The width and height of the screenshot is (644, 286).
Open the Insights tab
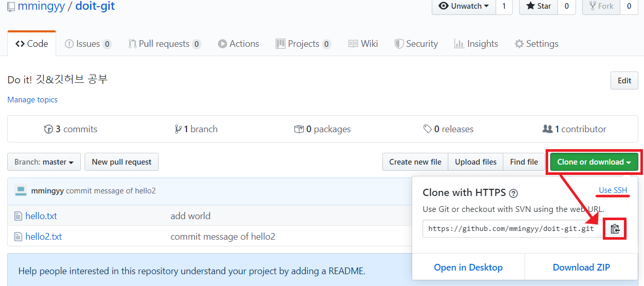pos(476,44)
